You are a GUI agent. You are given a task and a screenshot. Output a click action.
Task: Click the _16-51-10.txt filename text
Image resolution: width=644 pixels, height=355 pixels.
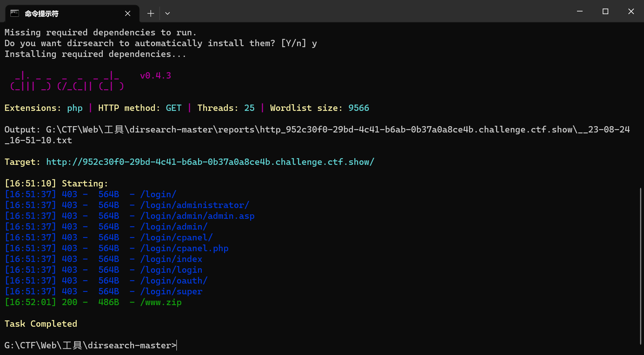38,140
